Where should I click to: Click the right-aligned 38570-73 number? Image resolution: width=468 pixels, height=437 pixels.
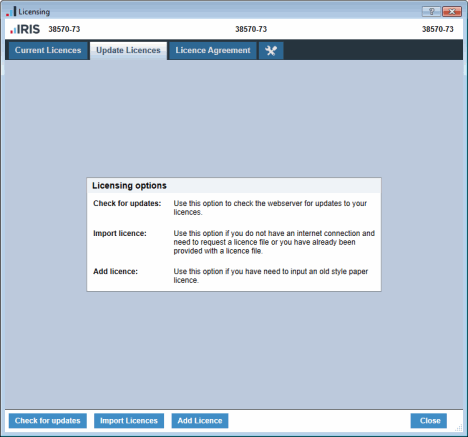[438, 29]
